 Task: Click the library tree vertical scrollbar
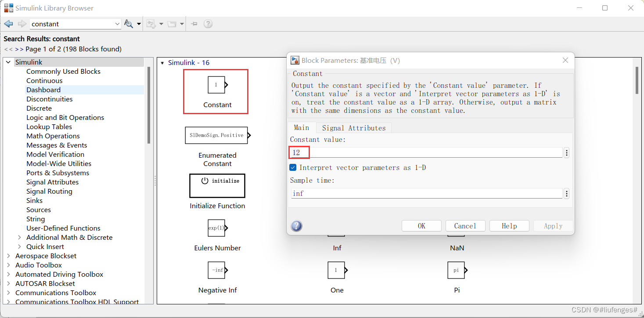pyautogui.click(x=149, y=105)
